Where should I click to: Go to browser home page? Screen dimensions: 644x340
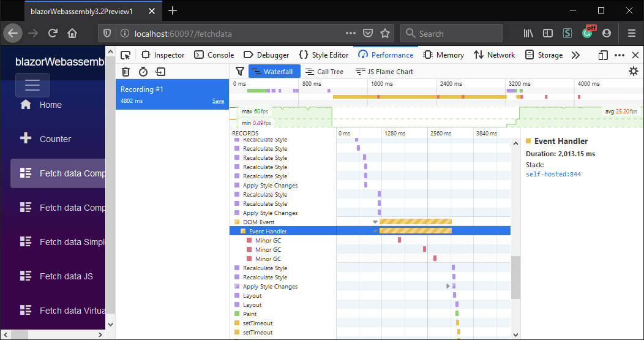pos(72,33)
